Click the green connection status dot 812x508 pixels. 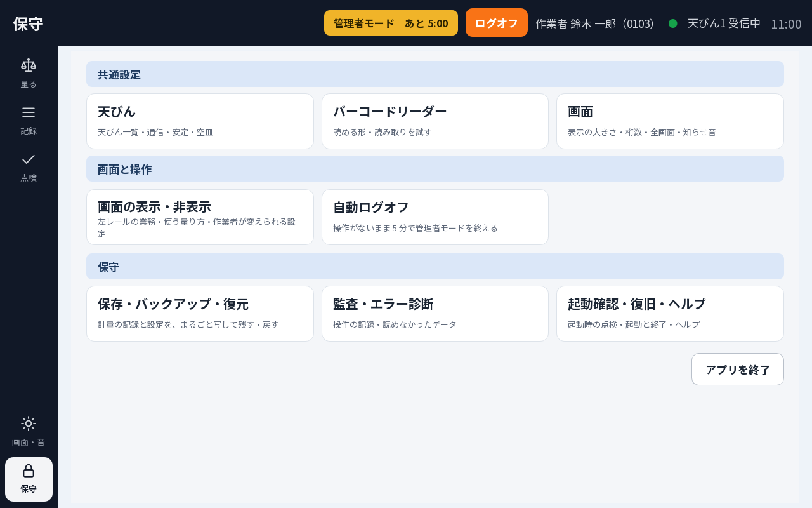pos(673,23)
